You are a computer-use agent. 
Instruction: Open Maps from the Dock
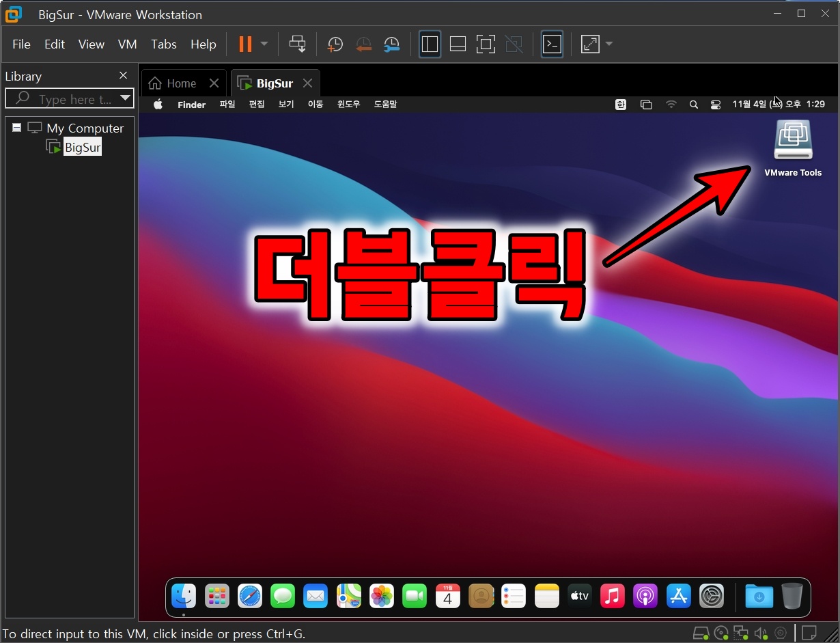pyautogui.click(x=349, y=596)
